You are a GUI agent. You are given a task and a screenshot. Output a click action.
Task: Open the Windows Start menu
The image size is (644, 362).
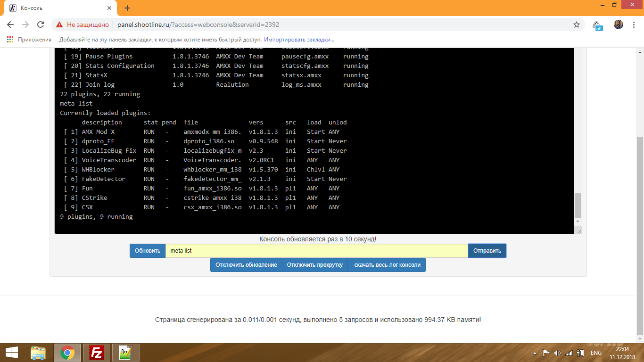coord(12,353)
